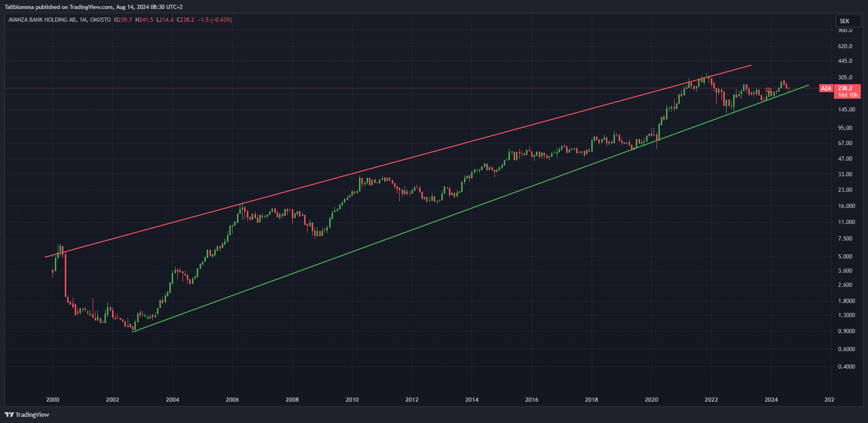The width and height of the screenshot is (868, 423).
Task: Click the 2002 label on the time axis
Action: (113, 399)
